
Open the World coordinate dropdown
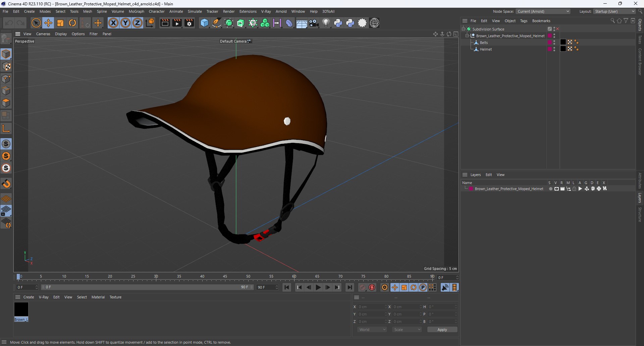(372, 330)
